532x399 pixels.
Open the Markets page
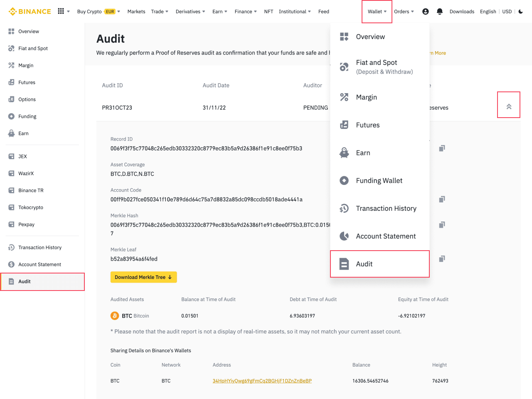coord(136,12)
